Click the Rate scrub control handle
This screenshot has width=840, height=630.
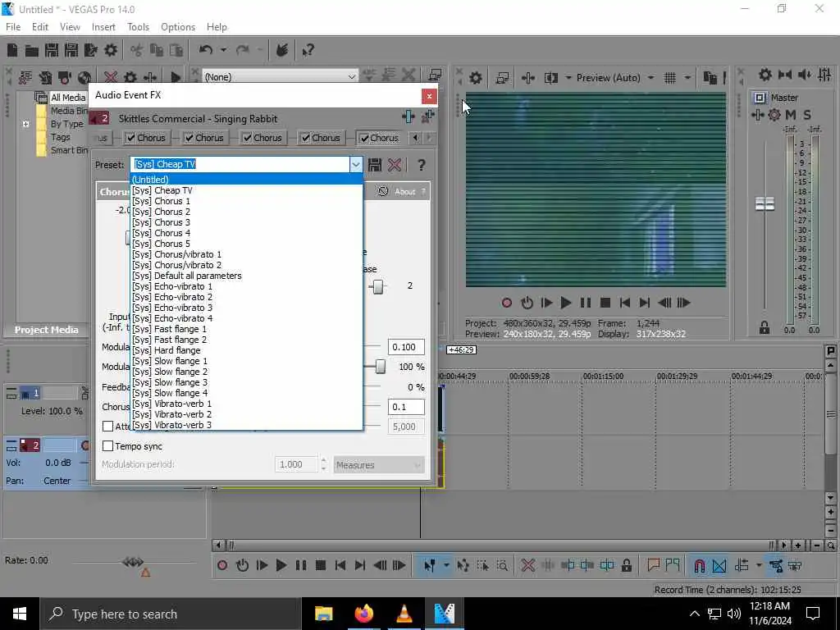[132, 562]
